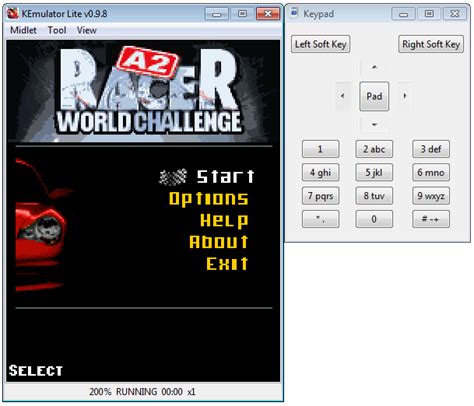Select Start in the game menu
The image size is (474, 406).
coord(226,176)
